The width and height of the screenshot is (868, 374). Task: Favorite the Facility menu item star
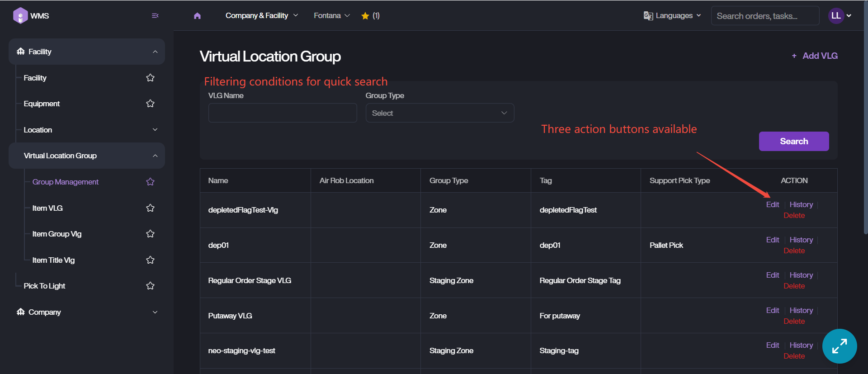pos(151,78)
